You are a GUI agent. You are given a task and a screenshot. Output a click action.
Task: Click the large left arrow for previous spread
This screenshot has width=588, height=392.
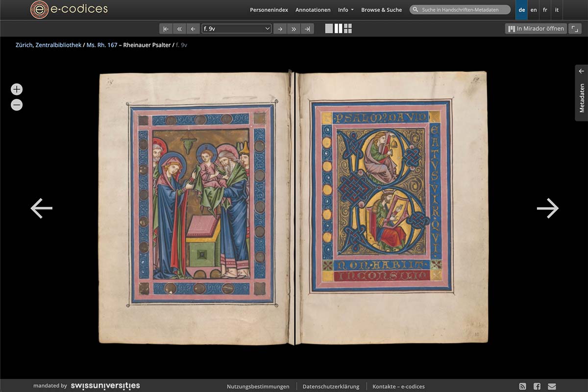pos(42,208)
